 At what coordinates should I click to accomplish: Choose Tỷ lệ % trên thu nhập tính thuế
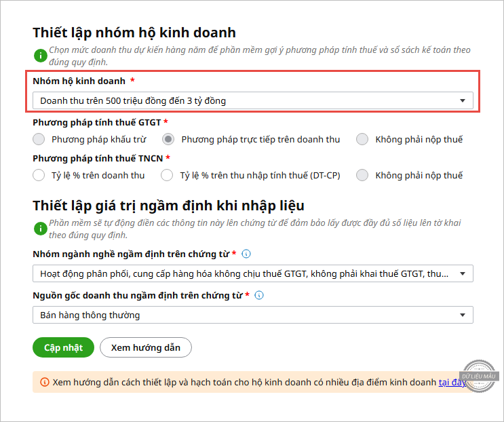(x=167, y=175)
